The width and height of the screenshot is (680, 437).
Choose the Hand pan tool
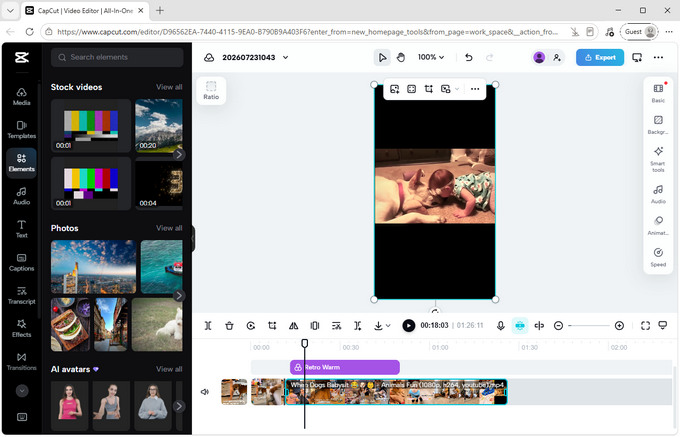pos(401,58)
